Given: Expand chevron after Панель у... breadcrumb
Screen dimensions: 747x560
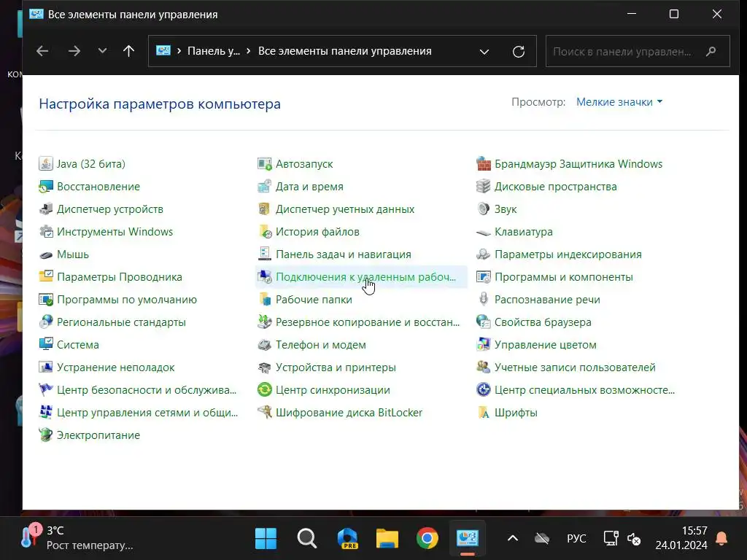Looking at the screenshot, I should (x=248, y=51).
